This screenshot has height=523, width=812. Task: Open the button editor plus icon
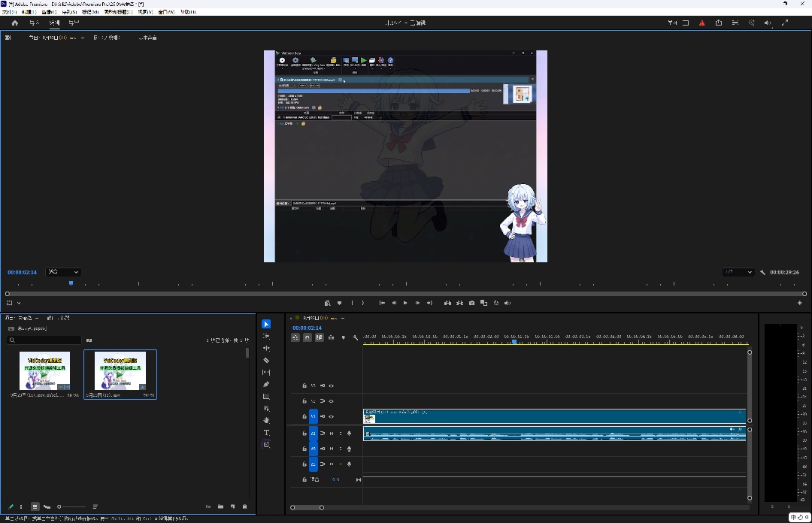[799, 303]
